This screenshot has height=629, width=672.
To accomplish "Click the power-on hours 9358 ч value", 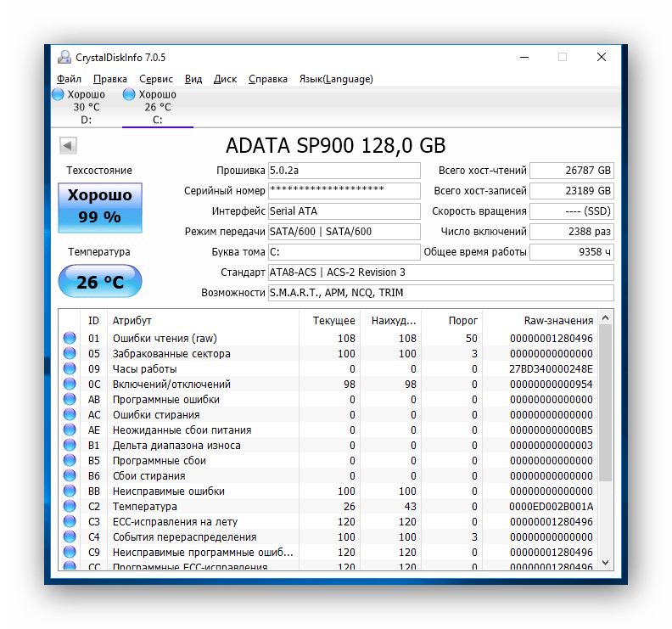I will point(572,252).
